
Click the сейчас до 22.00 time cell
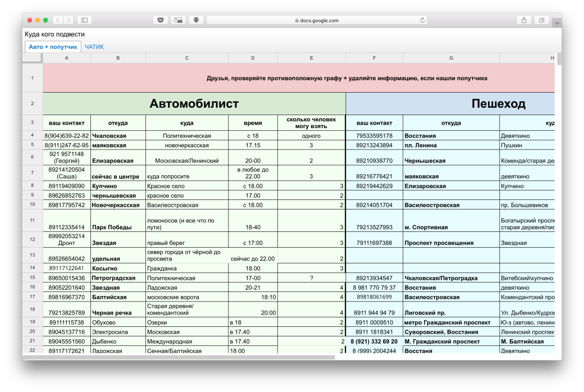pyautogui.click(x=253, y=256)
